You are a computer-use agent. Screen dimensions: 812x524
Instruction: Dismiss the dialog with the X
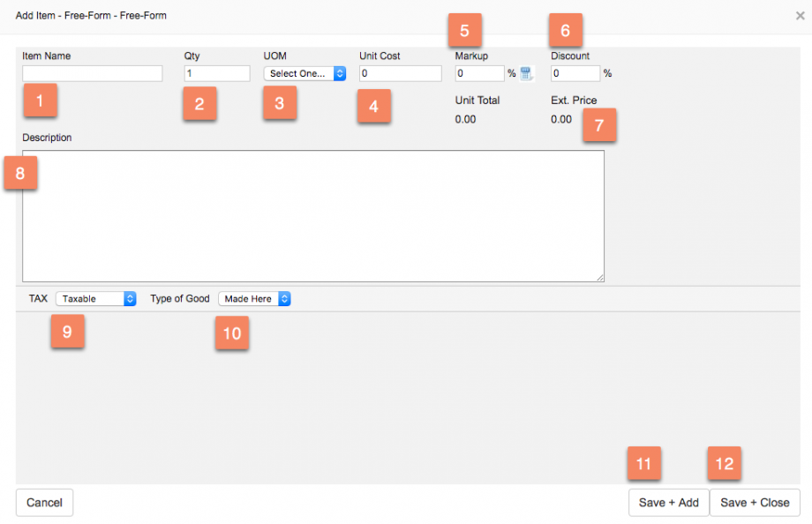[799, 15]
